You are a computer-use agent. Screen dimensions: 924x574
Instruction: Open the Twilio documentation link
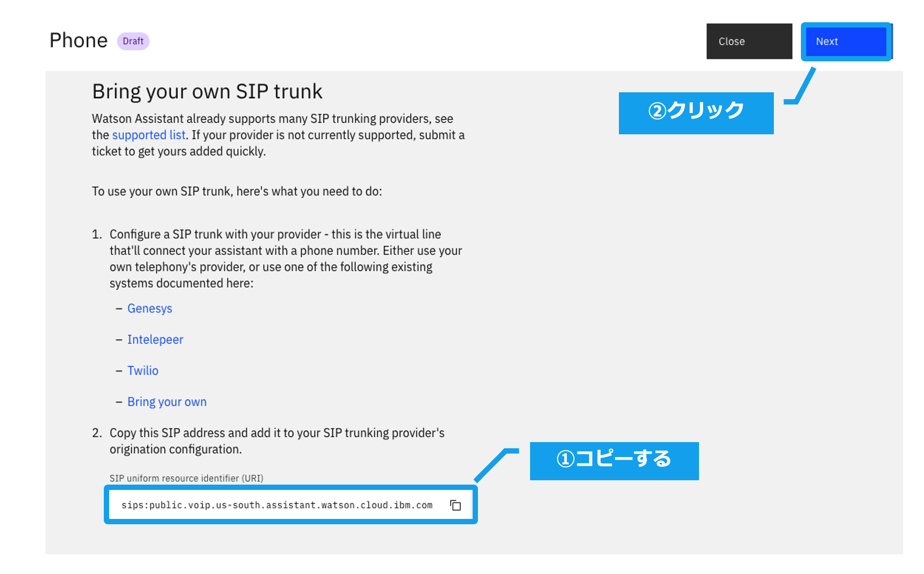click(143, 370)
